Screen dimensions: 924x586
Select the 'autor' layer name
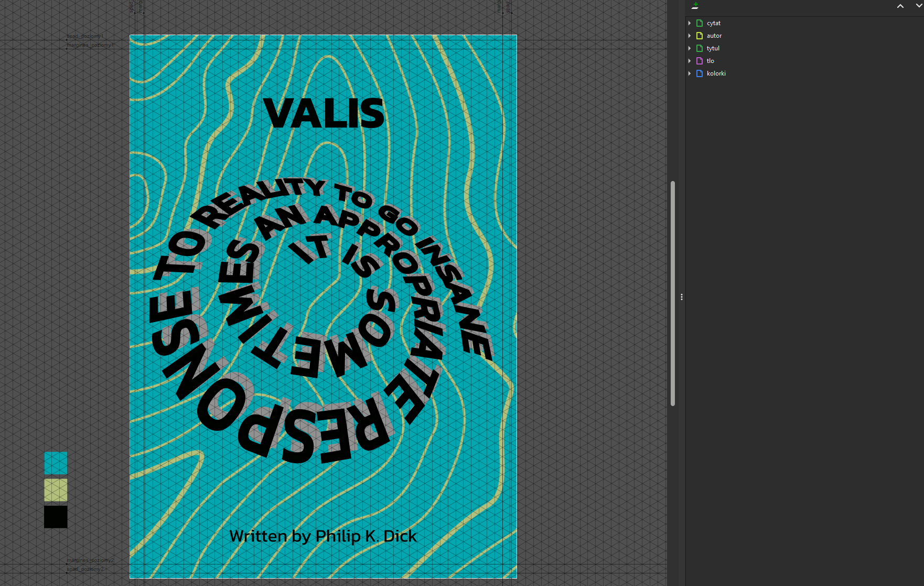pos(714,36)
